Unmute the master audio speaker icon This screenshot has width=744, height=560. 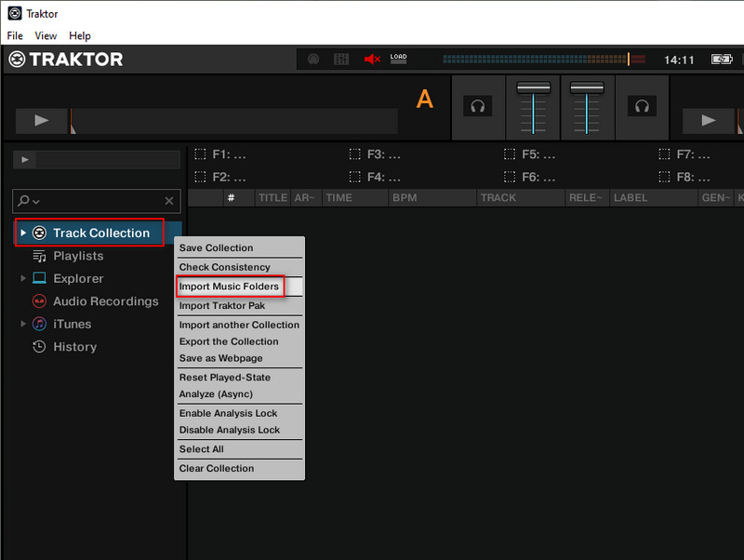371,58
